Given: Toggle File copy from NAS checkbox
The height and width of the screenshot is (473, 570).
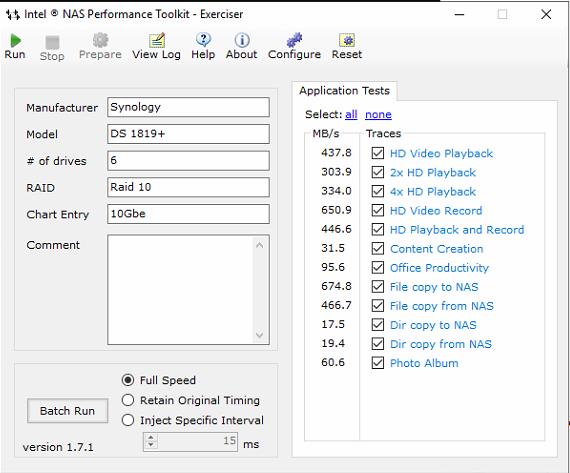Looking at the screenshot, I should pyautogui.click(x=378, y=306).
